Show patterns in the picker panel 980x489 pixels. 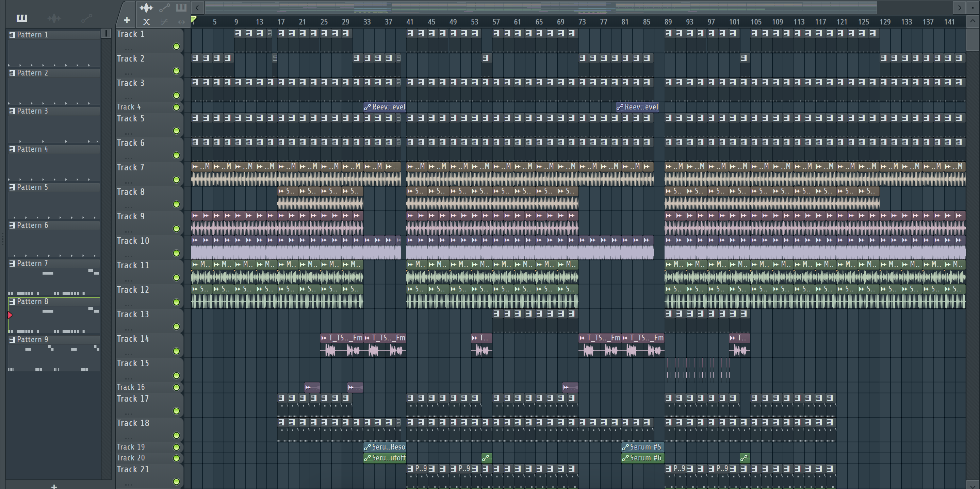click(22, 18)
